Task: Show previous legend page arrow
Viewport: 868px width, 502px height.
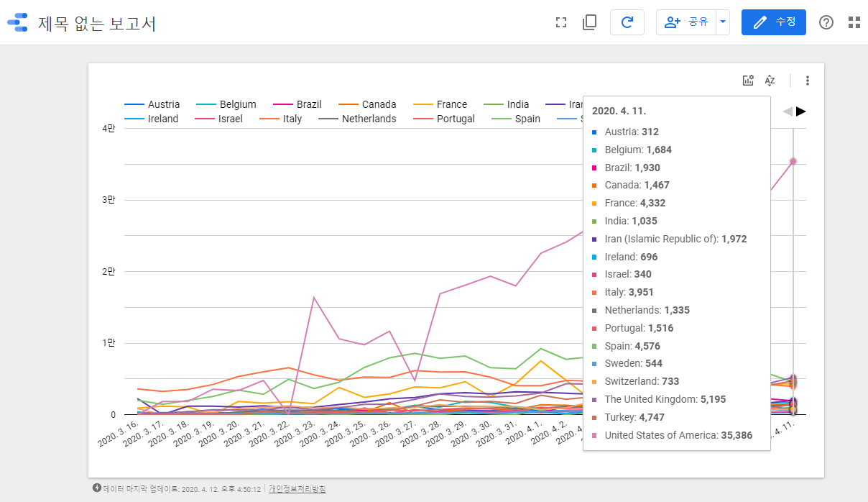Action: (788, 111)
